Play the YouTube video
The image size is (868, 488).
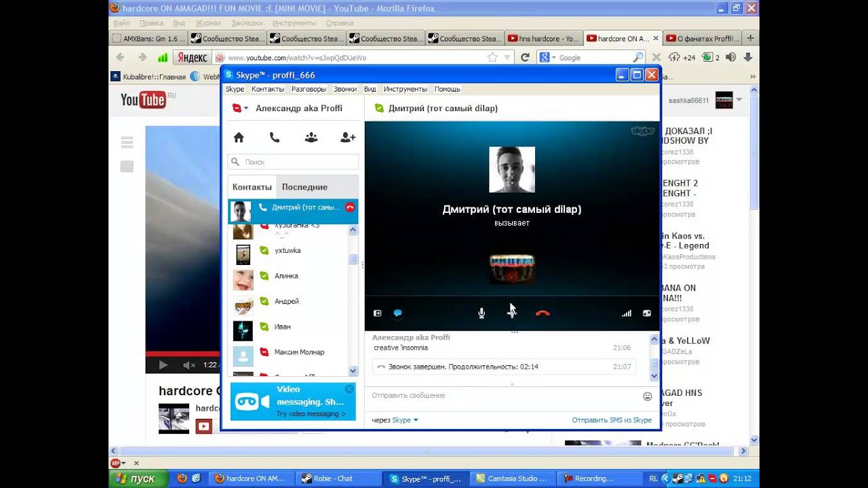tap(163, 365)
